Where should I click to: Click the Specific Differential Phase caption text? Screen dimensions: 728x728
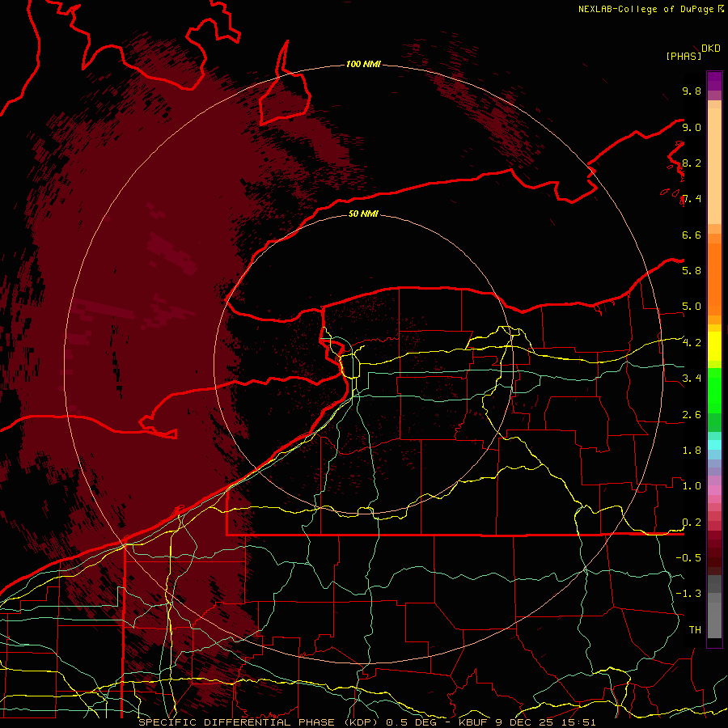pos(366,722)
